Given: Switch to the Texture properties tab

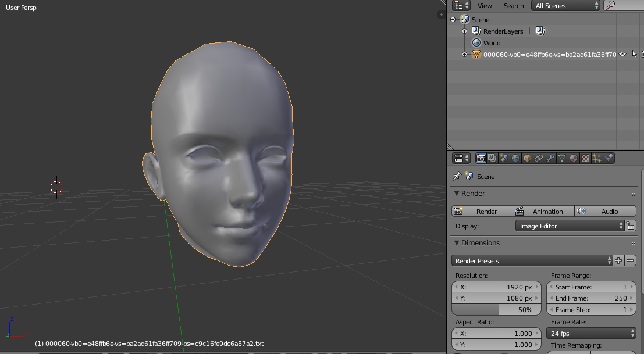Looking at the screenshot, I should [x=585, y=158].
